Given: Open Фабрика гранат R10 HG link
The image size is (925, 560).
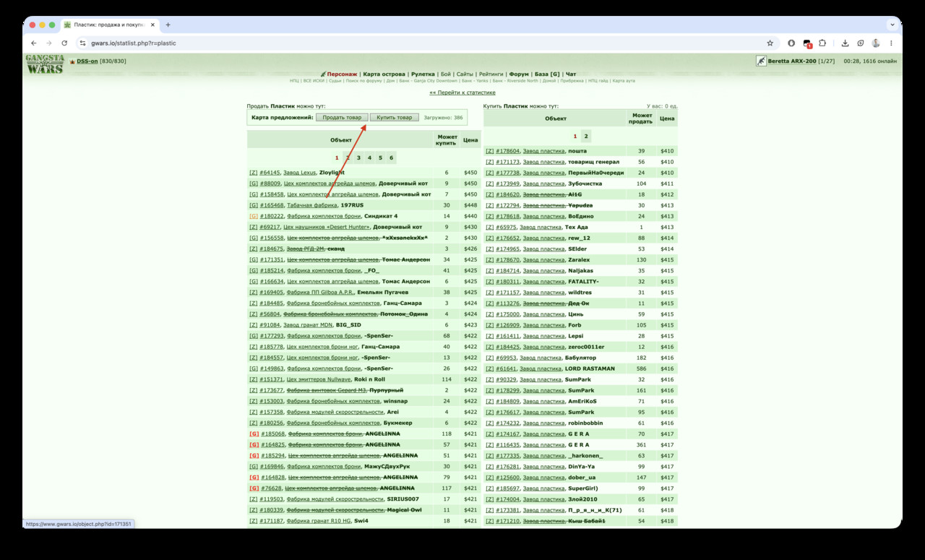Looking at the screenshot, I should [x=319, y=520].
